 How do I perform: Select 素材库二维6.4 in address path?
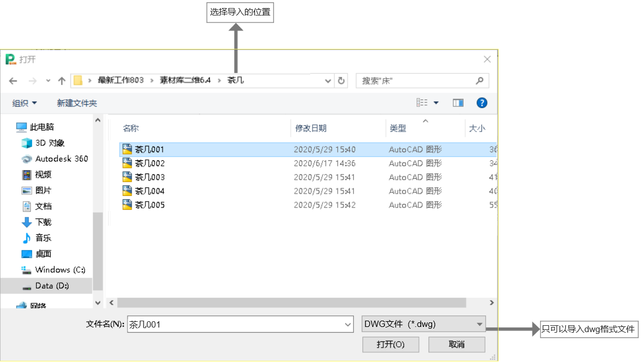coord(185,80)
